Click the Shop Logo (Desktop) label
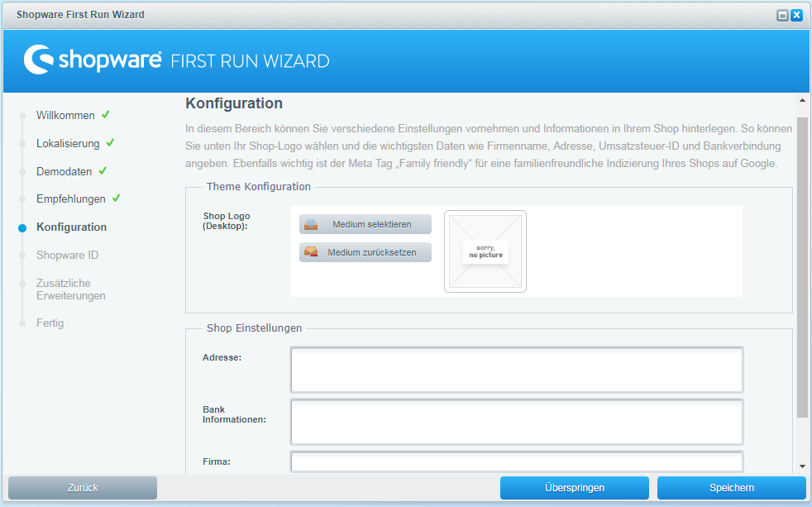Image resolution: width=812 pixels, height=507 pixels. 227,221
